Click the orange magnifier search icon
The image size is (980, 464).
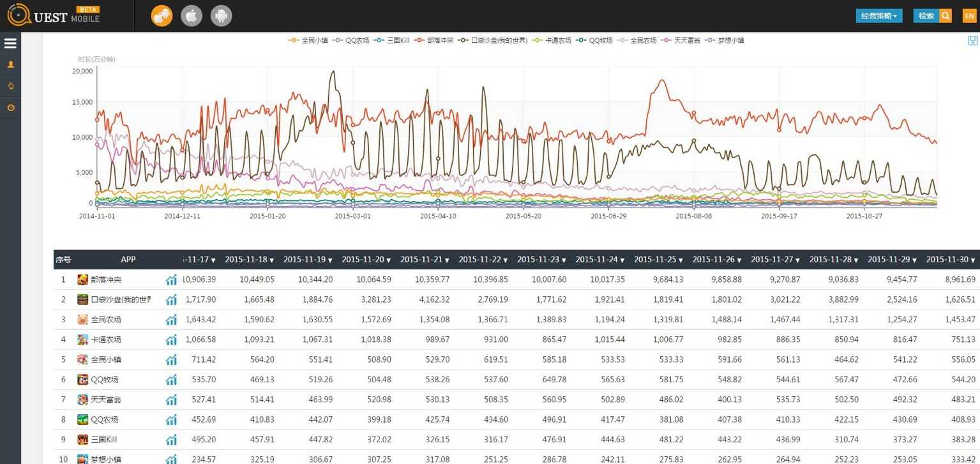tap(946, 16)
